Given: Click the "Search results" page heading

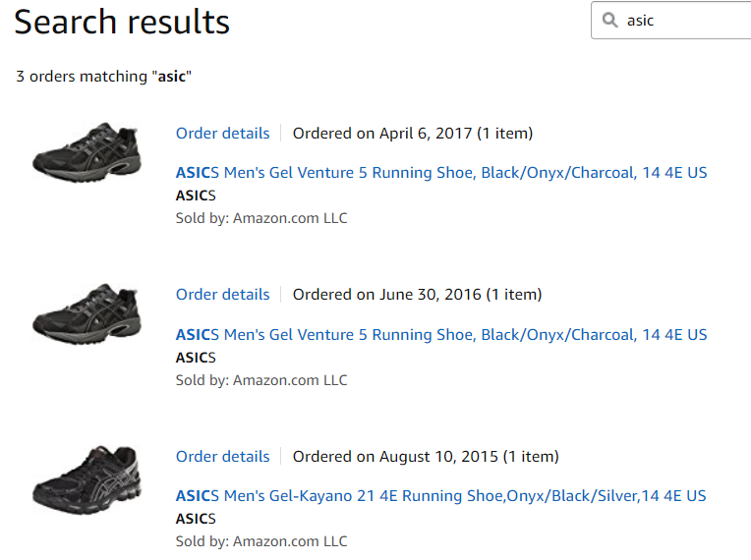Looking at the screenshot, I should (x=122, y=23).
